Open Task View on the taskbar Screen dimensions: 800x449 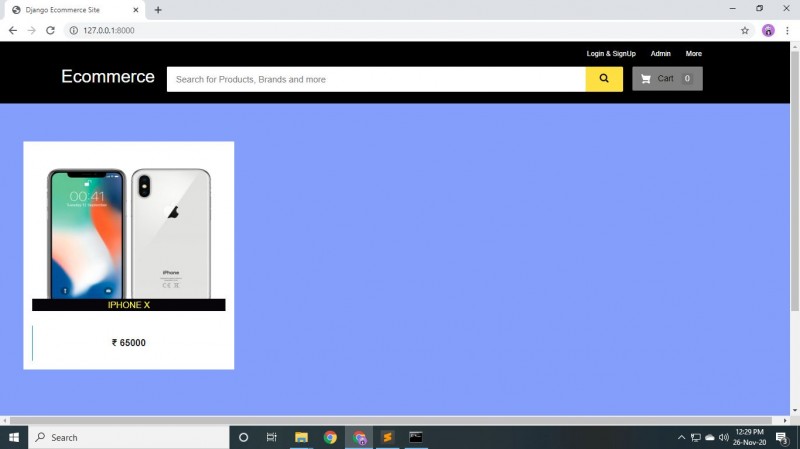271,437
